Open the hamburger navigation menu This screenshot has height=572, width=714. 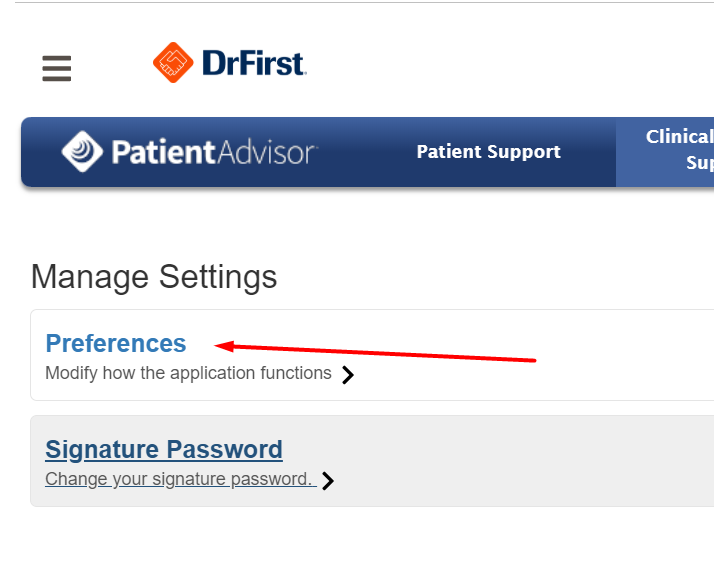[x=56, y=68]
